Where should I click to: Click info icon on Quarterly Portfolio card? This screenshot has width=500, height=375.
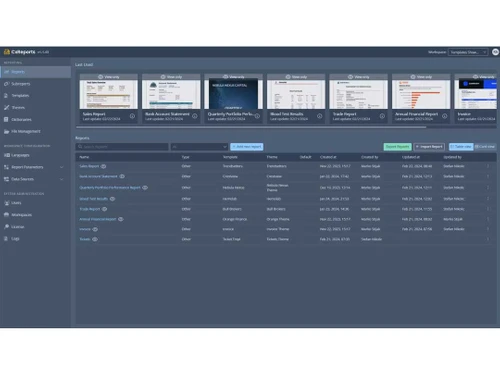point(257,116)
